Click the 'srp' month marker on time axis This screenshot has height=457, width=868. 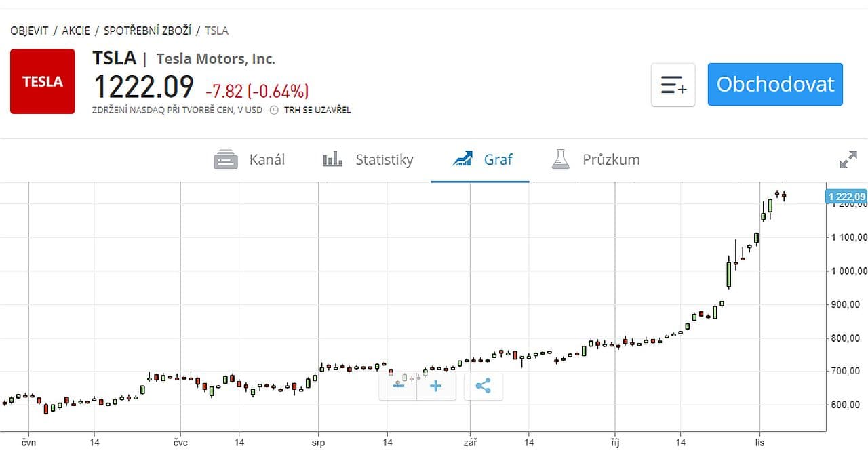coord(318,443)
